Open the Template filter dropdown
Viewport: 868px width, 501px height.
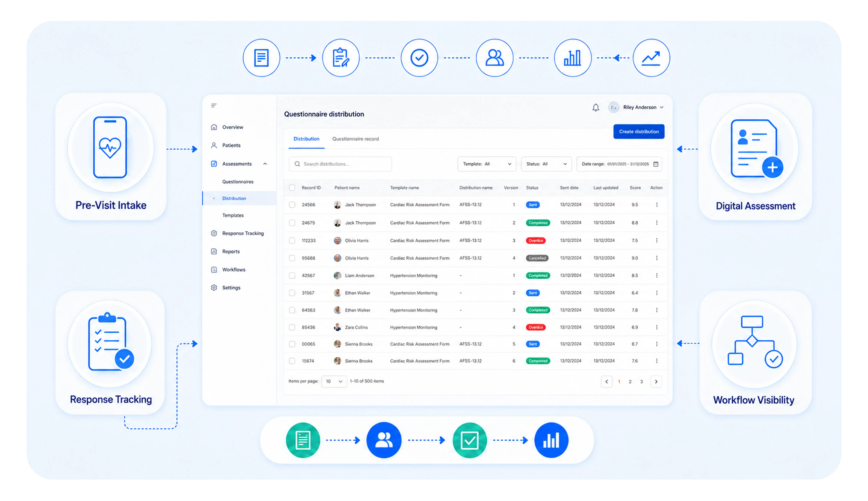[x=487, y=164]
